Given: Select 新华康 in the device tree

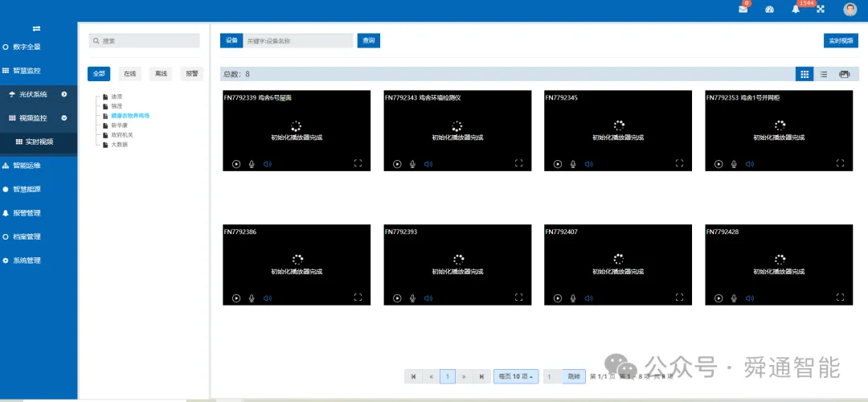Looking at the screenshot, I should click(x=119, y=125).
